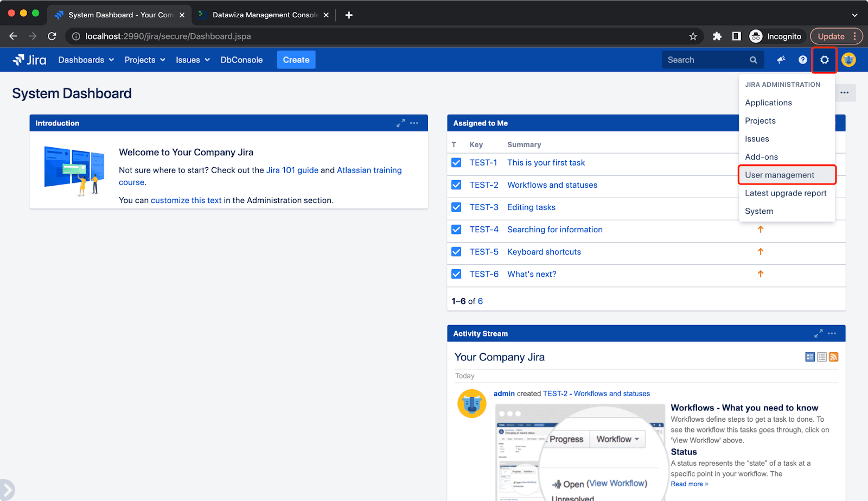Click the TEST-2 task type icon

(x=456, y=185)
